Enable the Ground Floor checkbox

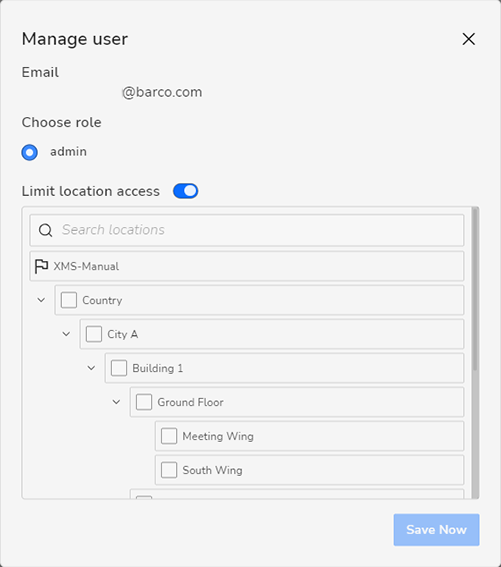coord(144,402)
